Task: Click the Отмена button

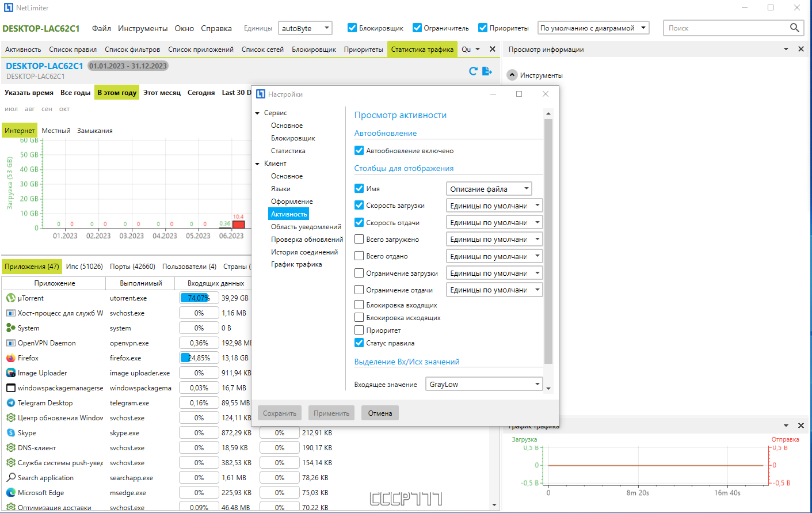Action: [x=380, y=413]
